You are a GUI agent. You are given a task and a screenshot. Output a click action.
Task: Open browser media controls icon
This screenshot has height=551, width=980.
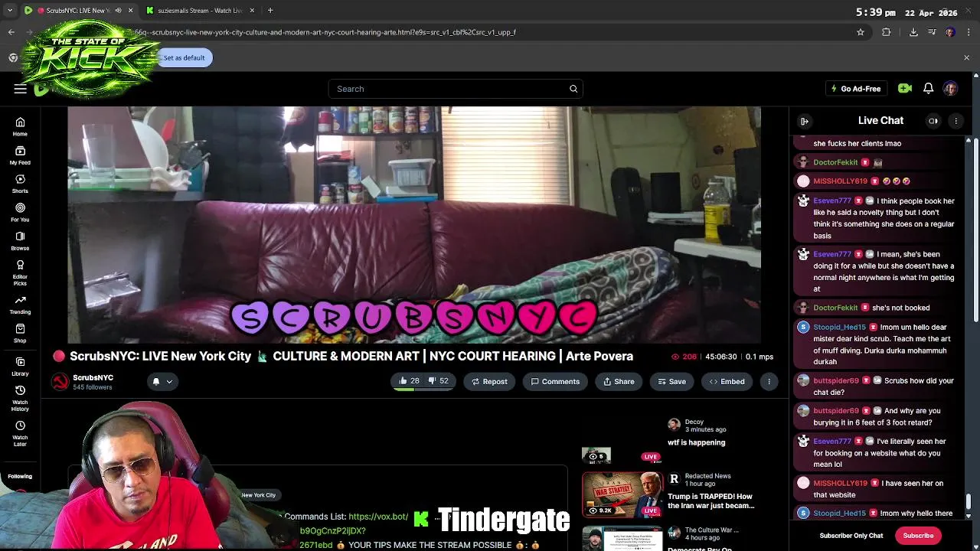pos(932,32)
